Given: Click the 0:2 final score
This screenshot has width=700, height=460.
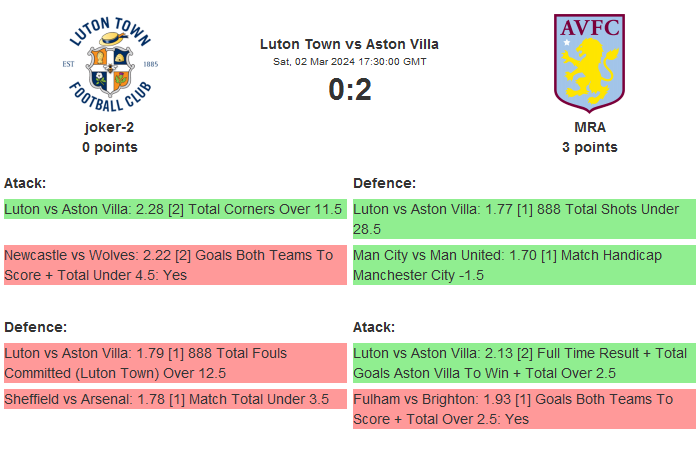Looking at the screenshot, I should 349,90.
